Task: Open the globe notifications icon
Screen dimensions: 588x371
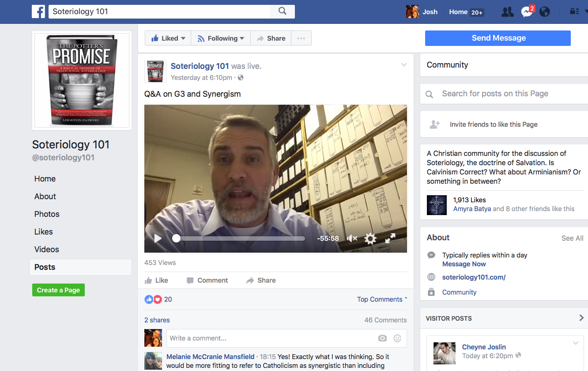Action: pyautogui.click(x=545, y=12)
